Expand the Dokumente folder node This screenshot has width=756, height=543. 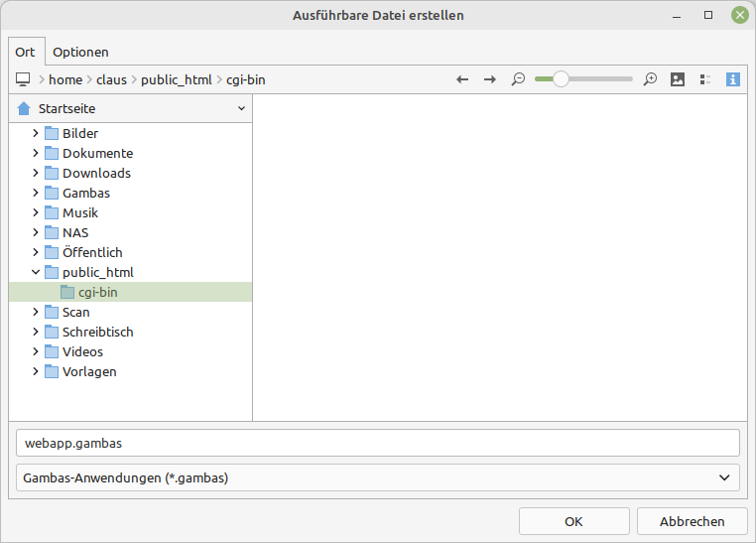click(36, 153)
